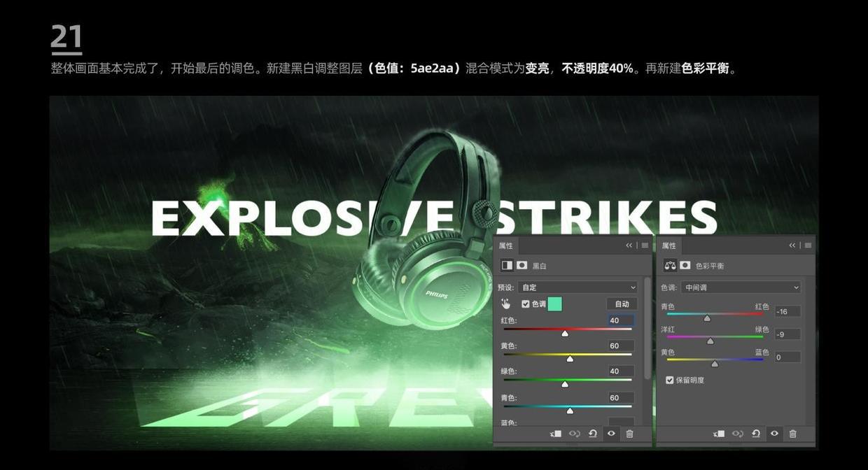Open the Black & White panel menu
Screen dimensions: 868x470
click(643, 245)
